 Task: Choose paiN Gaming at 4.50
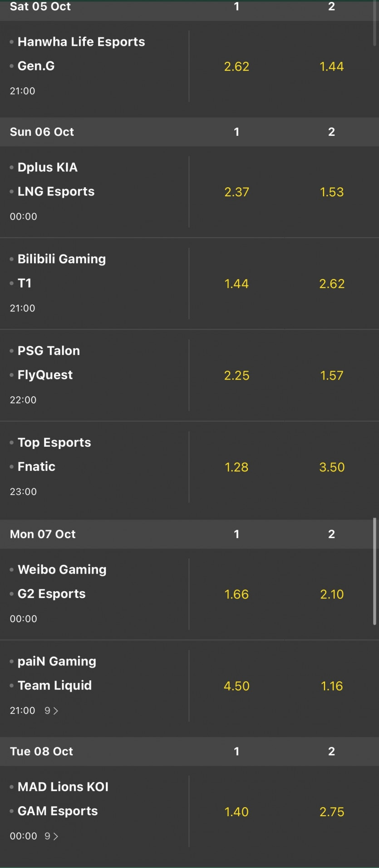point(236,686)
